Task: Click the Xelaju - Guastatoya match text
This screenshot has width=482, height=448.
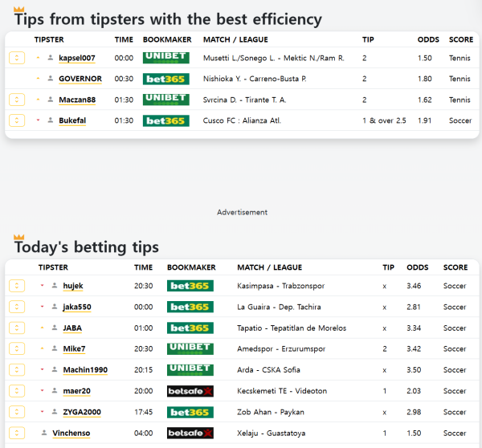Action: [x=270, y=433]
